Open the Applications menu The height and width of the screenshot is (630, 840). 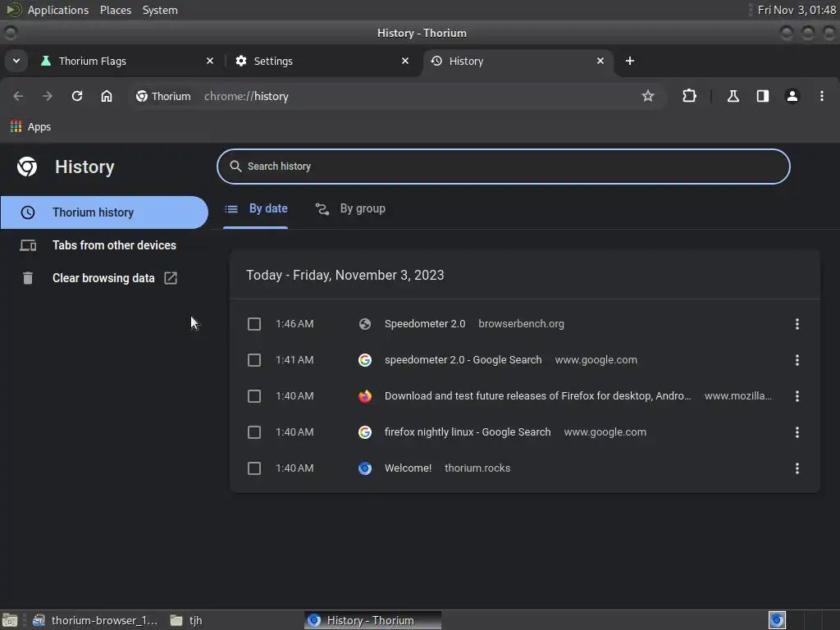[x=58, y=10]
